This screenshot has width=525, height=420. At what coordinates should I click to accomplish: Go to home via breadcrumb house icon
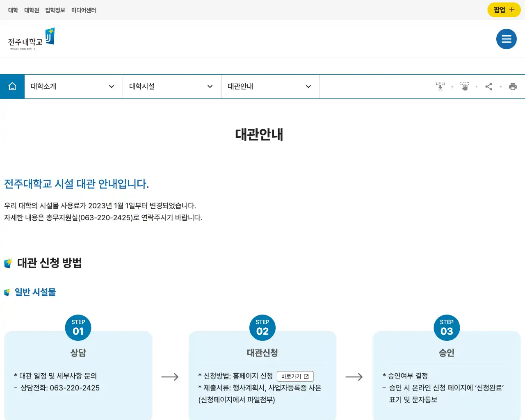click(12, 87)
